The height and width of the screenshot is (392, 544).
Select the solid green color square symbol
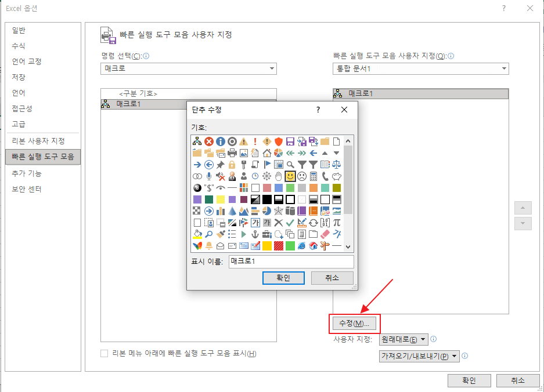[x=289, y=245]
